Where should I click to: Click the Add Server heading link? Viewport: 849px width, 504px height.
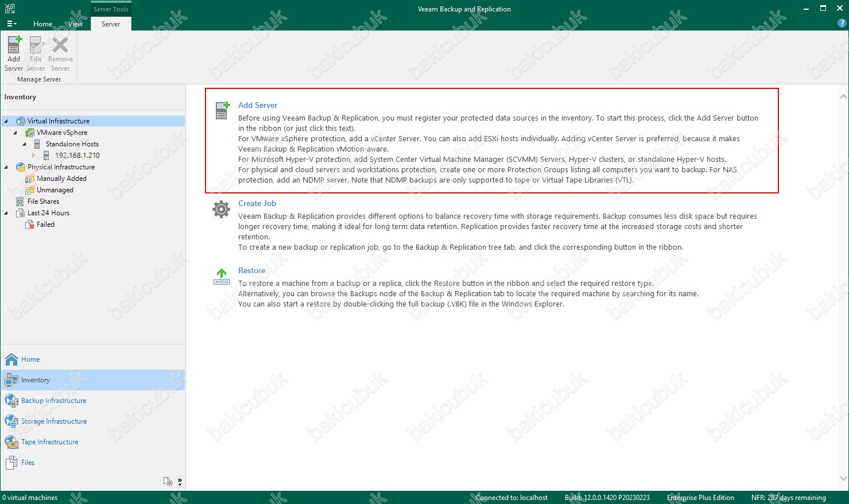258,105
